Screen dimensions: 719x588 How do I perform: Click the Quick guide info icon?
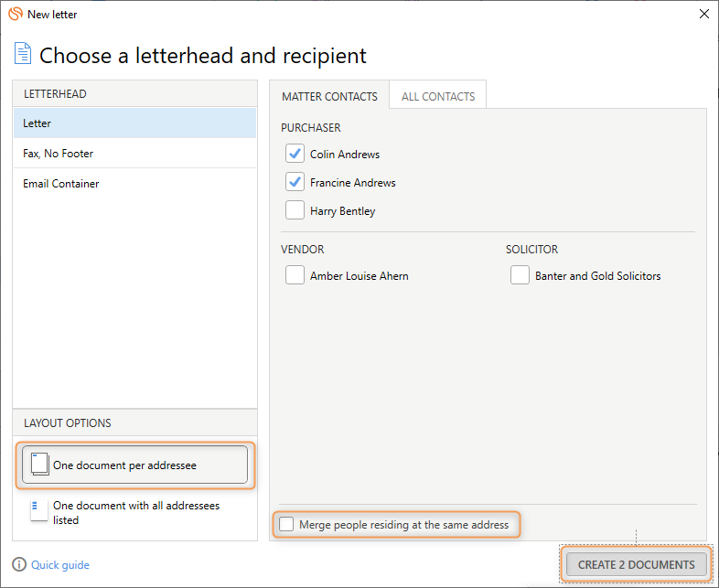coord(19,564)
